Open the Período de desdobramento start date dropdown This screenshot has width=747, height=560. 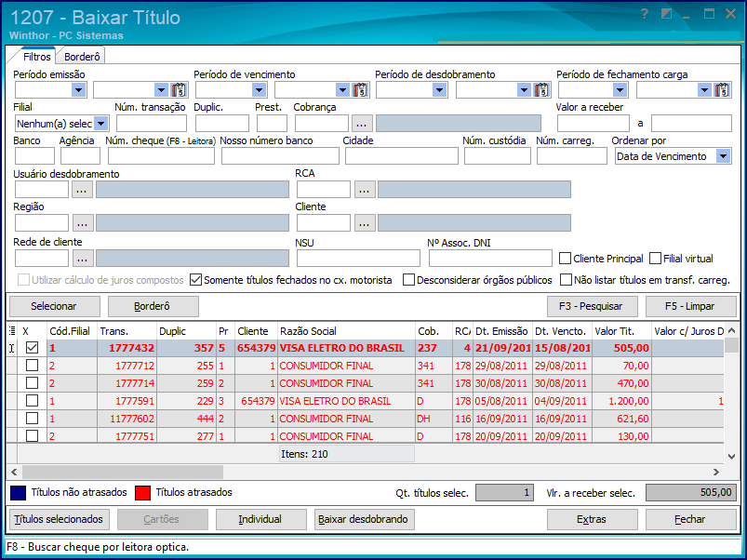[x=439, y=89]
